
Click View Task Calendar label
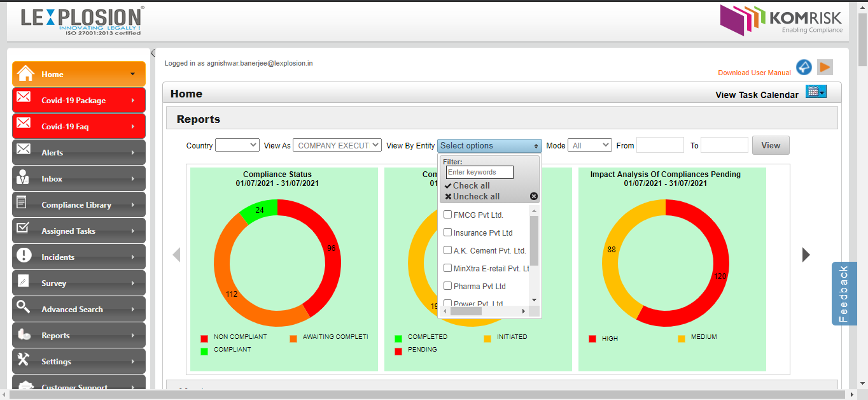click(x=757, y=95)
